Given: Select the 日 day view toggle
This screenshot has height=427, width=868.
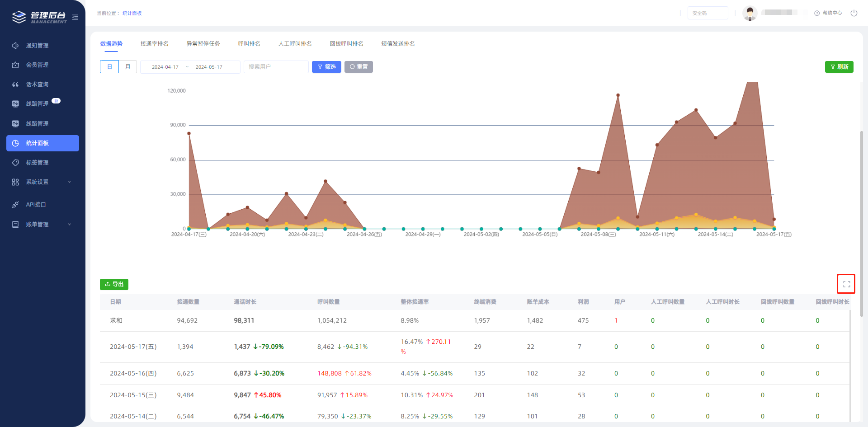Looking at the screenshot, I should click(109, 67).
